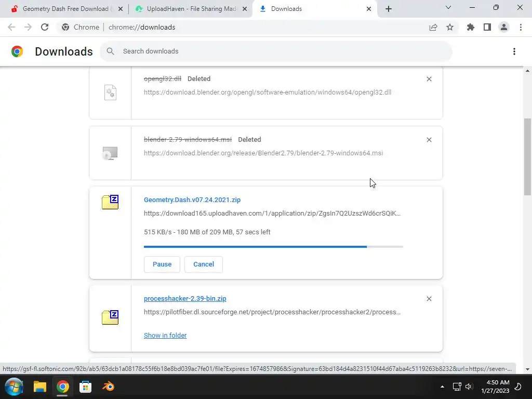This screenshot has height=399, width=532.
Task: Click the blender installer file icon
Action: coord(110,153)
